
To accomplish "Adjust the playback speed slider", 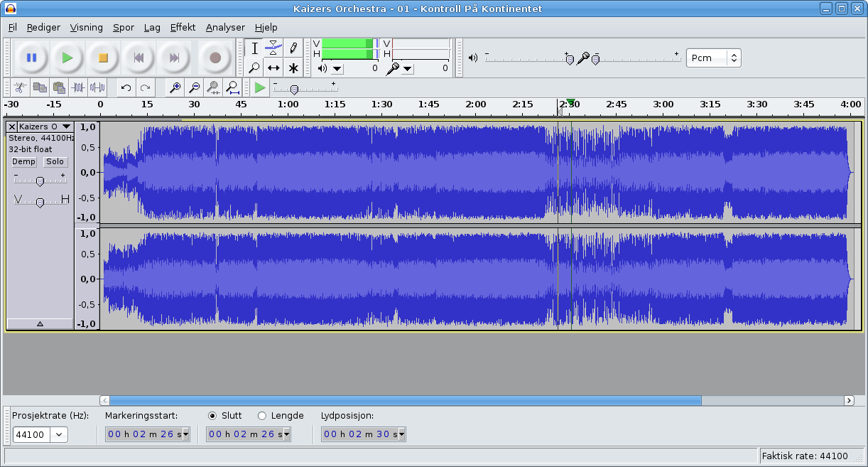I will (x=294, y=89).
